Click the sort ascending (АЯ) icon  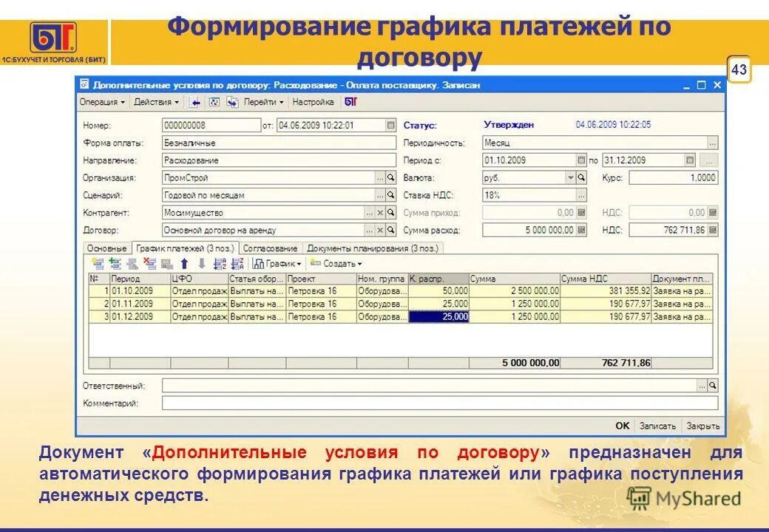(219, 263)
